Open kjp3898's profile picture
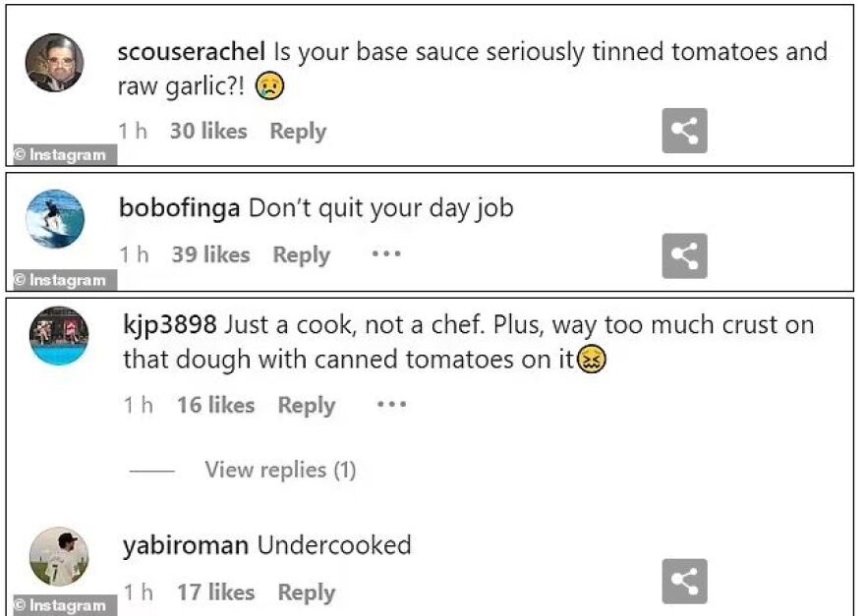This screenshot has height=616, width=865. (x=59, y=336)
